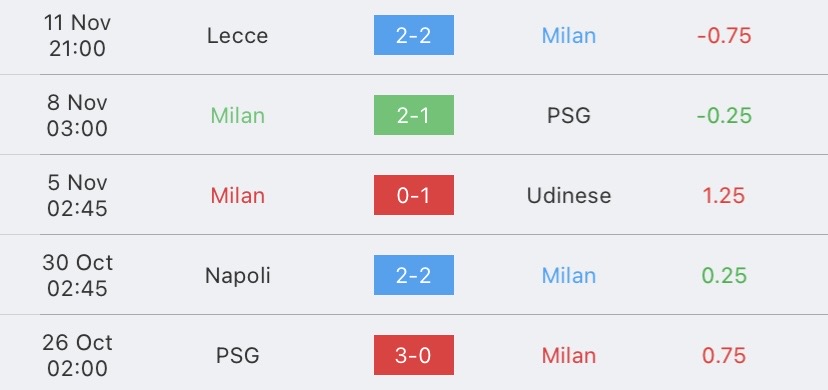This screenshot has height=390, width=828.
Task: Click PSG home team in 26 Oct row
Action: [237, 356]
